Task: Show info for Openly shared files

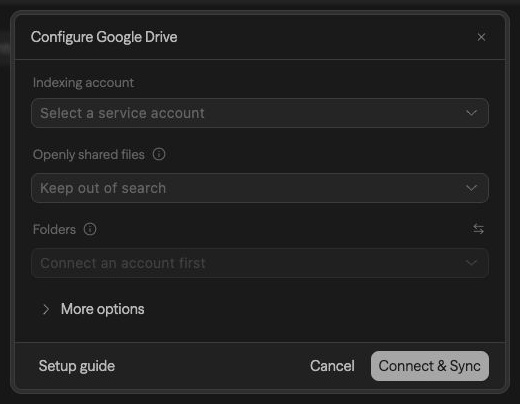Action: click(159, 154)
